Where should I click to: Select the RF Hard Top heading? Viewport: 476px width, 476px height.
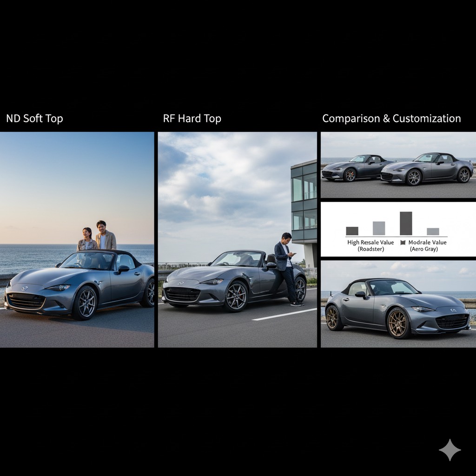[x=192, y=119]
